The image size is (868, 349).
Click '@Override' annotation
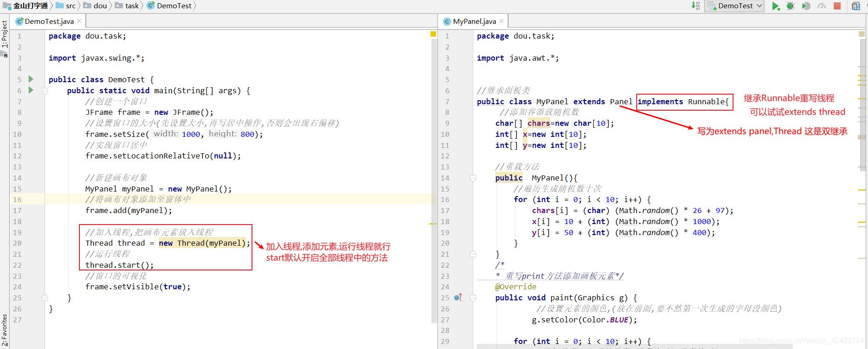click(x=515, y=287)
